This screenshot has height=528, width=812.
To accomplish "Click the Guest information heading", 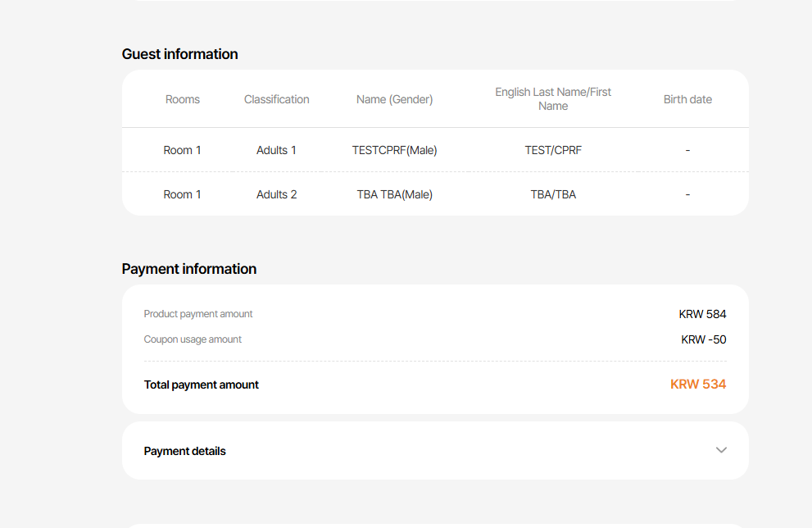I will click(x=179, y=54).
